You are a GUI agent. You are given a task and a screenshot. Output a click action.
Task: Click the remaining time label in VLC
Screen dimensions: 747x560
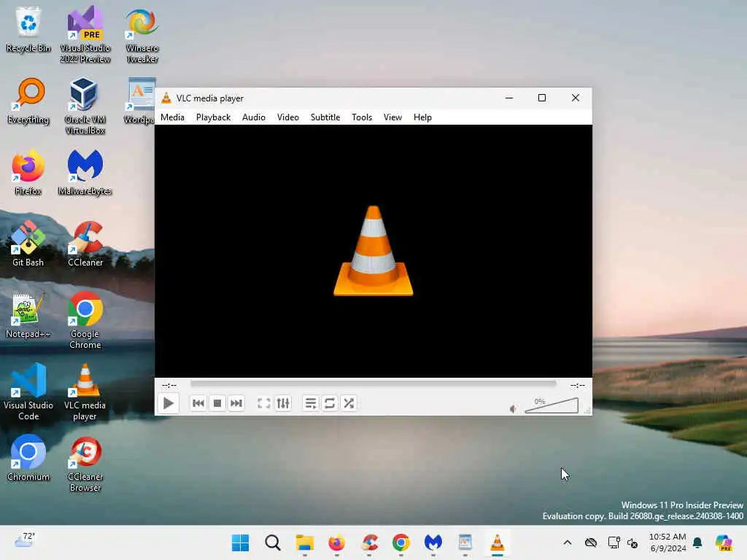578,385
